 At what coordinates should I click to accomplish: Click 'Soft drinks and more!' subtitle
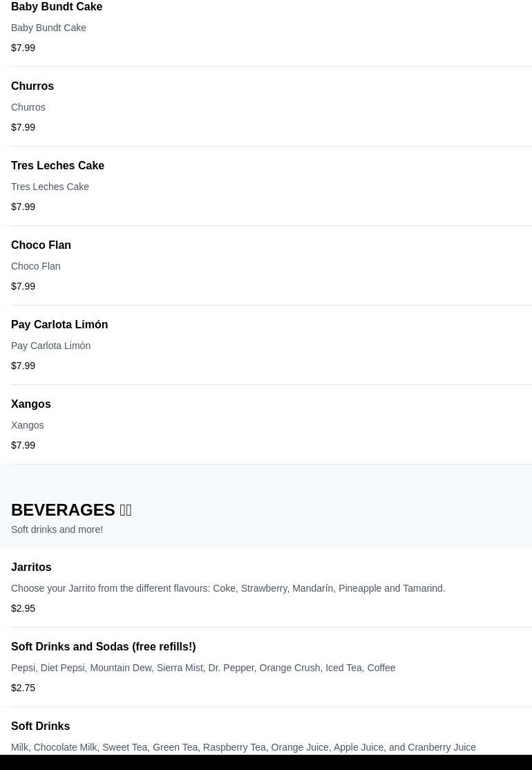pyautogui.click(x=57, y=530)
